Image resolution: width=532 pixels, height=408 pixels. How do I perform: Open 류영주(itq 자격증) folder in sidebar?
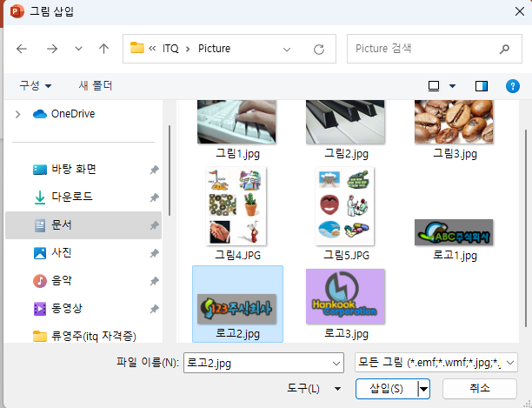(x=84, y=337)
